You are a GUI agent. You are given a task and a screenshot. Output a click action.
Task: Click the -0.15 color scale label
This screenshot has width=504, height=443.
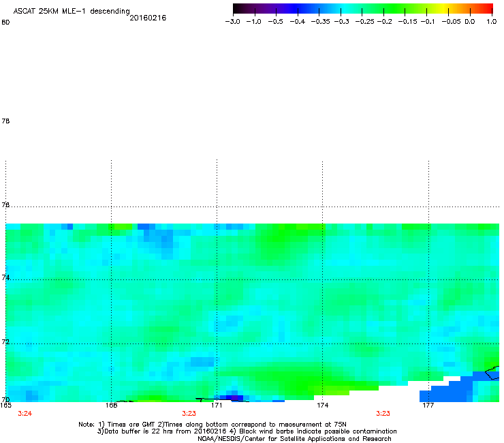[x=407, y=22]
